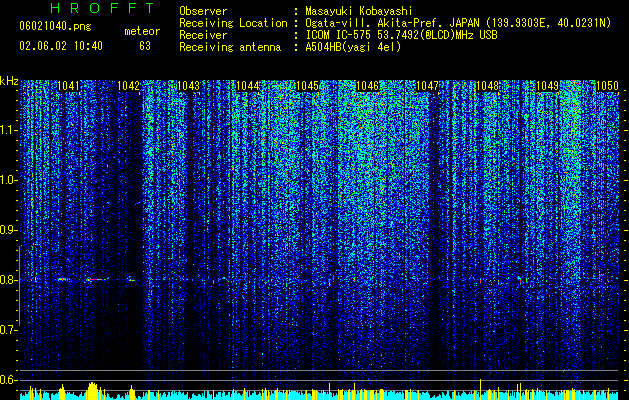The height and width of the screenshot is (400, 629).
Task: Click the 1046 time marker
Action: (367, 86)
